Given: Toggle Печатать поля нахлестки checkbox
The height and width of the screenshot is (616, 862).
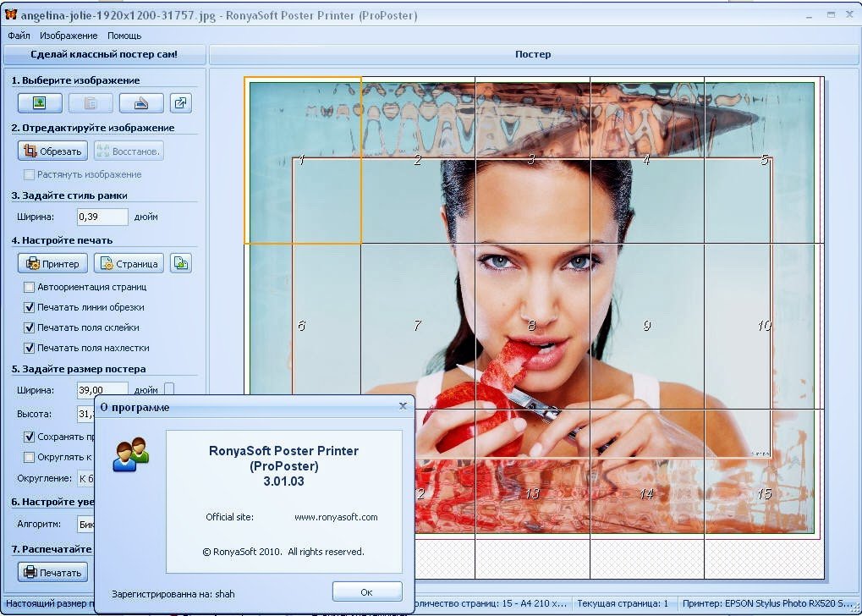Looking at the screenshot, I should pyautogui.click(x=30, y=348).
